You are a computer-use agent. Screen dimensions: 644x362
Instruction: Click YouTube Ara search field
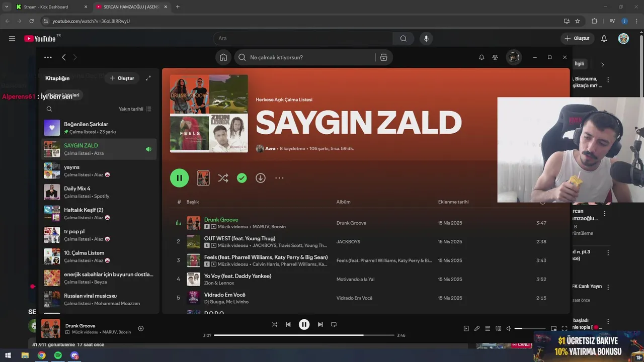point(303,39)
